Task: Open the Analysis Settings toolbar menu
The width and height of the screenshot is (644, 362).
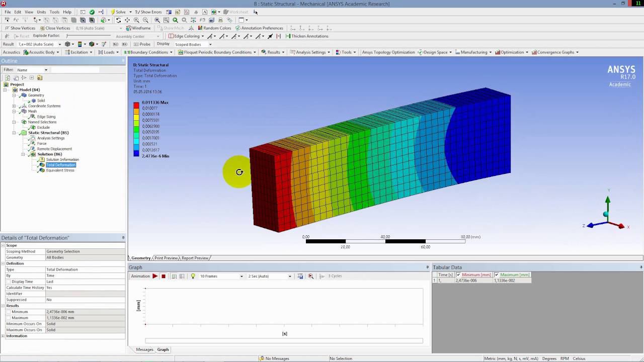Action: 310,52
